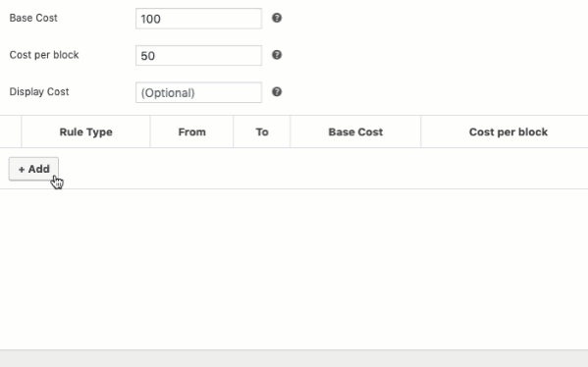Click the Cost per block help icon
Viewport: 588px width, 367px height.
tap(277, 55)
